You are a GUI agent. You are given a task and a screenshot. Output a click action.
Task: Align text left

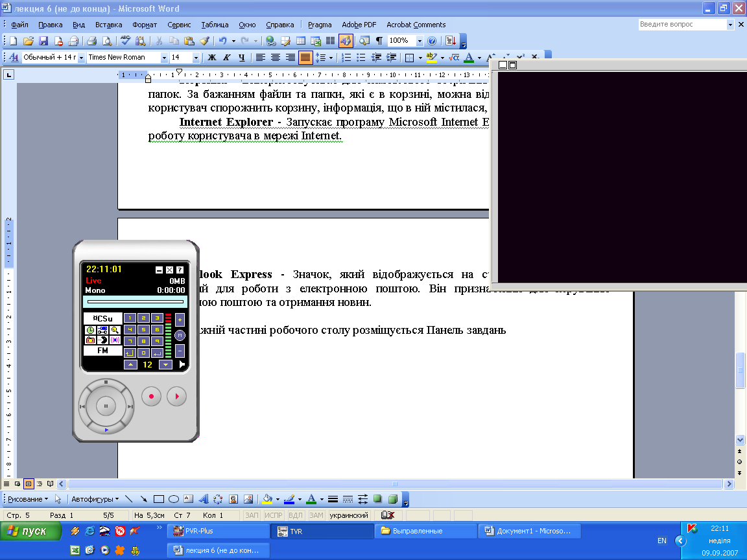coord(260,58)
